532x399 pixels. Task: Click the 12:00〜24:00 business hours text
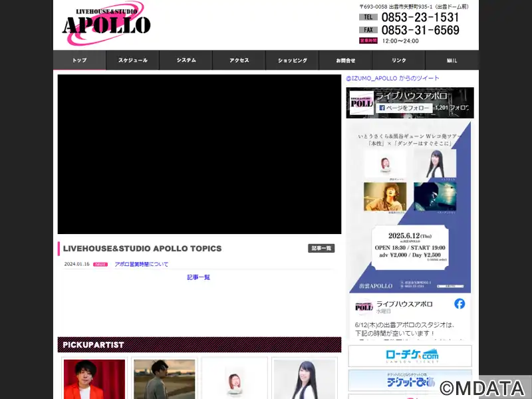(x=400, y=41)
